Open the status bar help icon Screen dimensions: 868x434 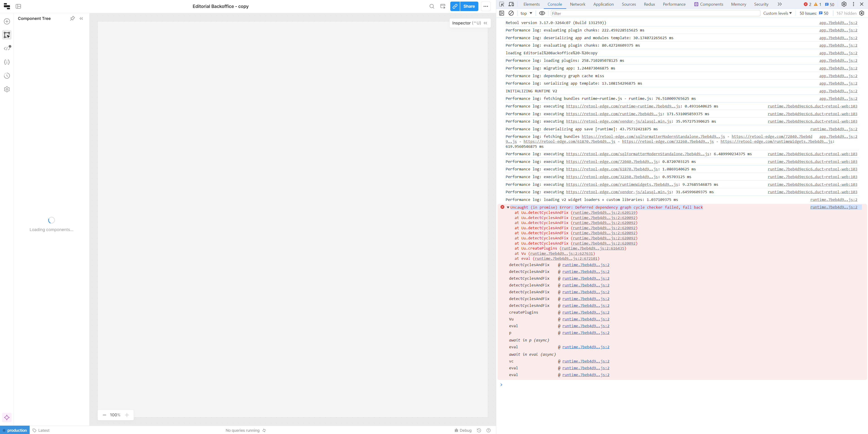(489, 430)
